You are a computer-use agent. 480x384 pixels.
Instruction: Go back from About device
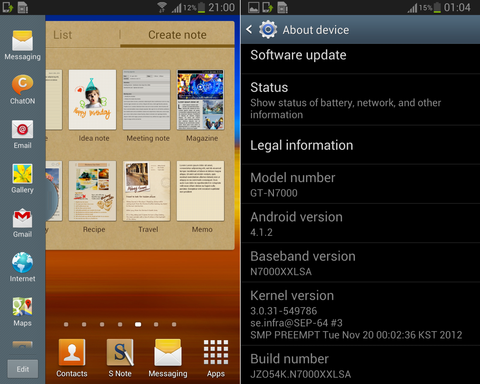[249, 29]
